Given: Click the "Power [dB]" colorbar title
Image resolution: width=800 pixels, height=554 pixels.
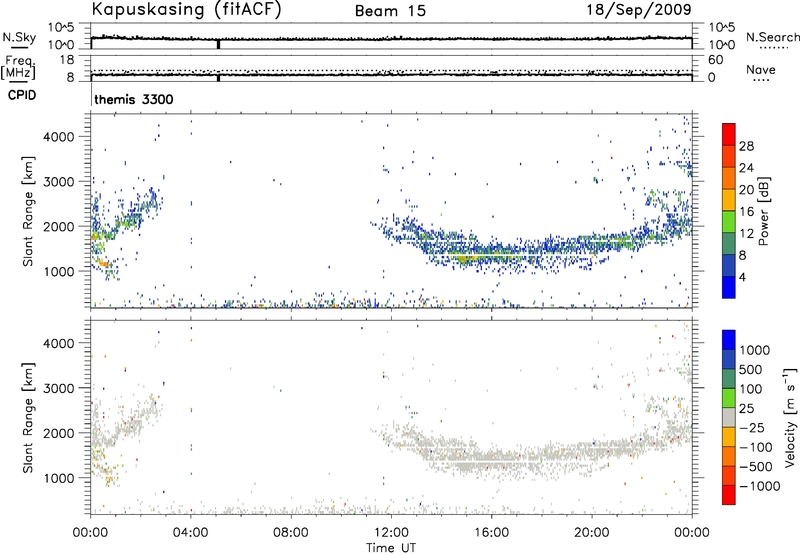Looking at the screenshot, I should [x=764, y=211].
